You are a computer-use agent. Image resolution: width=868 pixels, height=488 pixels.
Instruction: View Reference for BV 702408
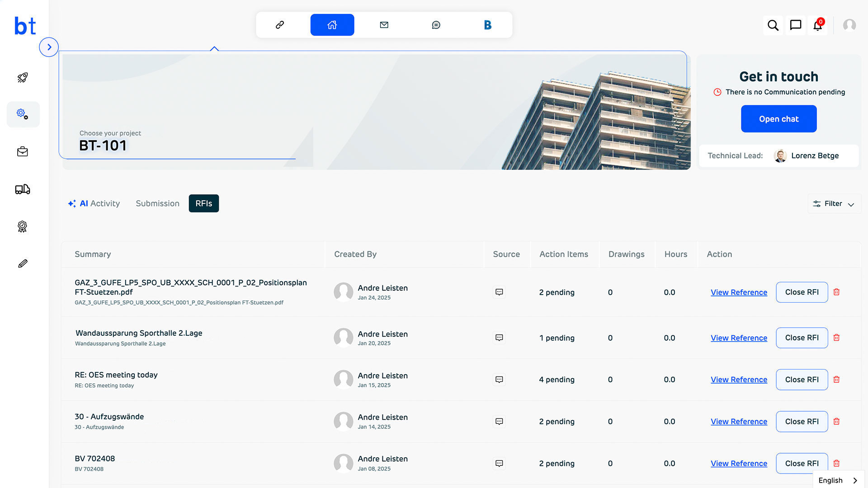tap(739, 464)
